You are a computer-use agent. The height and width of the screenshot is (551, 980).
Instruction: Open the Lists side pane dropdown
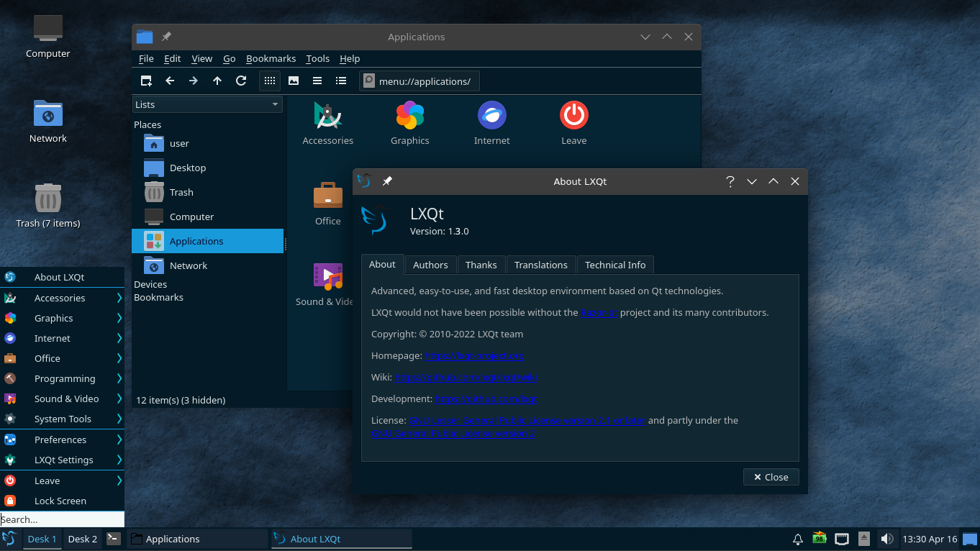pos(207,104)
